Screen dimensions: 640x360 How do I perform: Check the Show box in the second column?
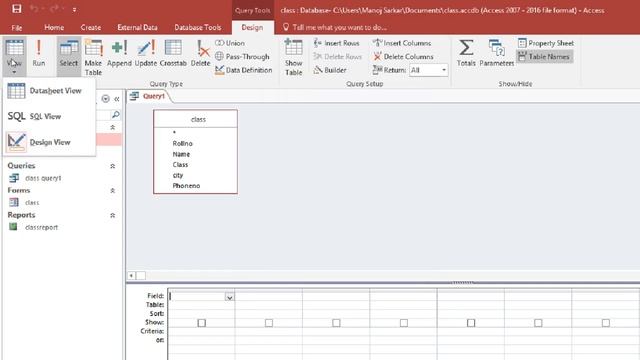[x=269, y=323]
